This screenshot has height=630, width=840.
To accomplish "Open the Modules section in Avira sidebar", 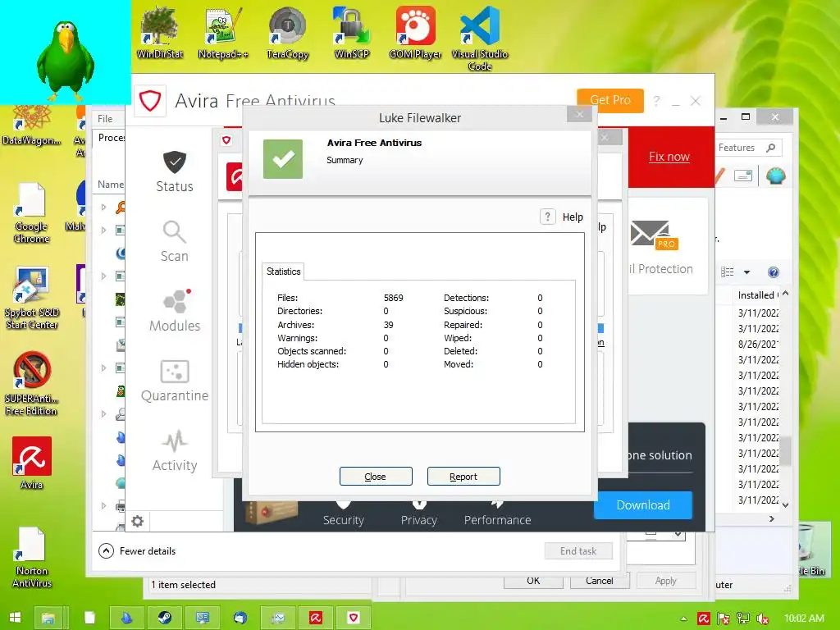I will click(174, 311).
